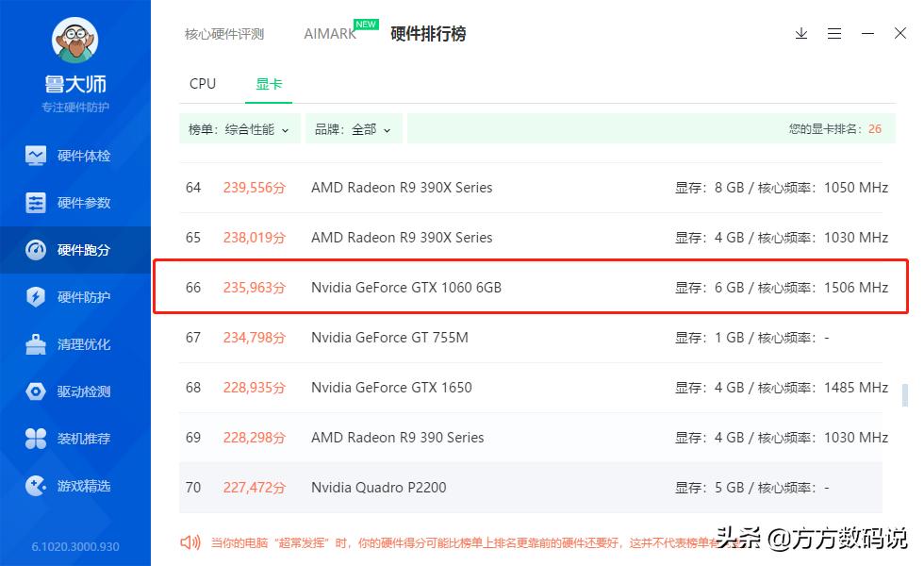The width and height of the screenshot is (924, 566).
Task: Click the speaker icon next to the notice
Action: click(191, 542)
